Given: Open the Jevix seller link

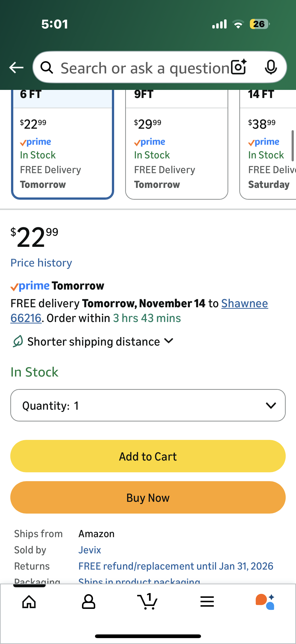Looking at the screenshot, I should [90, 550].
